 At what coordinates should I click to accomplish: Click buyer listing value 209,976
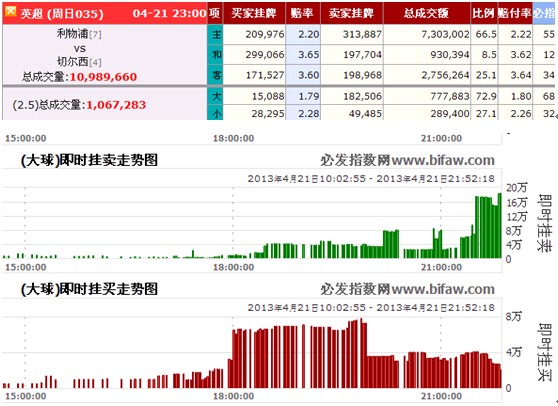coord(265,35)
